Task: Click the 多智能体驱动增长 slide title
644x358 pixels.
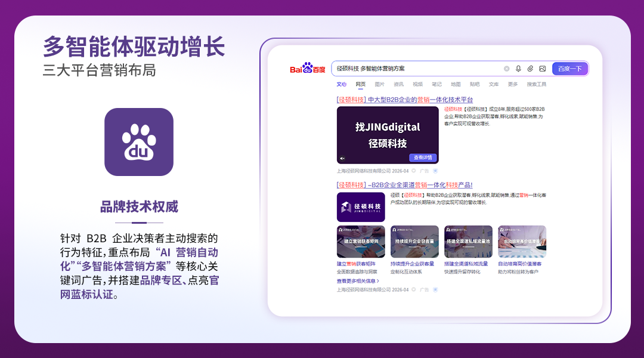Action: click(x=134, y=47)
